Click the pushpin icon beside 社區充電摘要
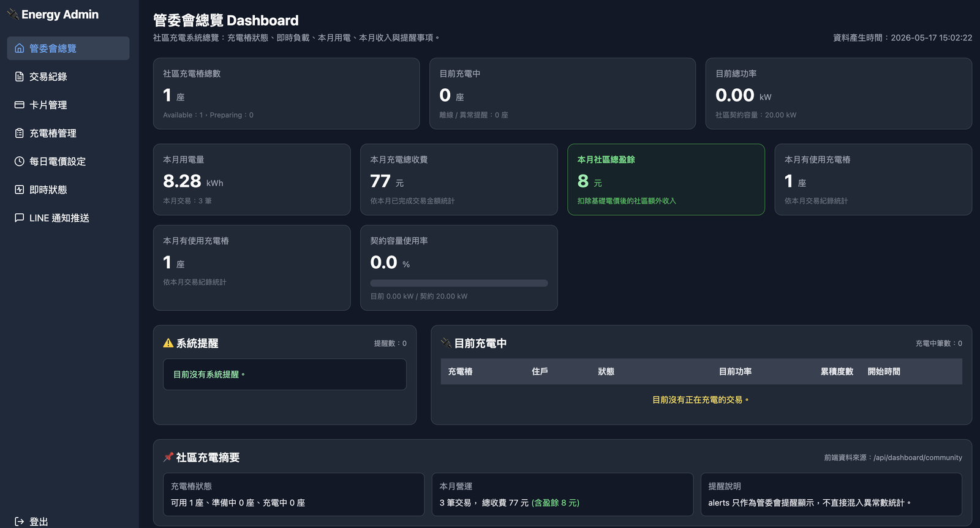The width and height of the screenshot is (980, 528). (x=168, y=457)
